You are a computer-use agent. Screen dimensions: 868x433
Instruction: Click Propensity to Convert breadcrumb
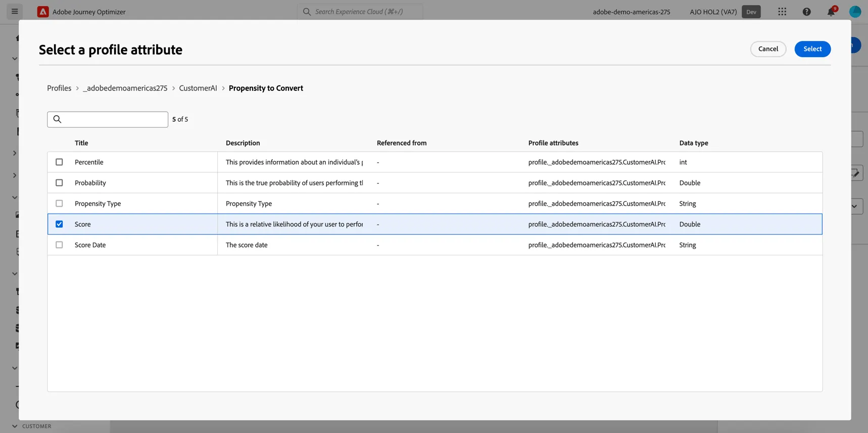click(x=266, y=88)
